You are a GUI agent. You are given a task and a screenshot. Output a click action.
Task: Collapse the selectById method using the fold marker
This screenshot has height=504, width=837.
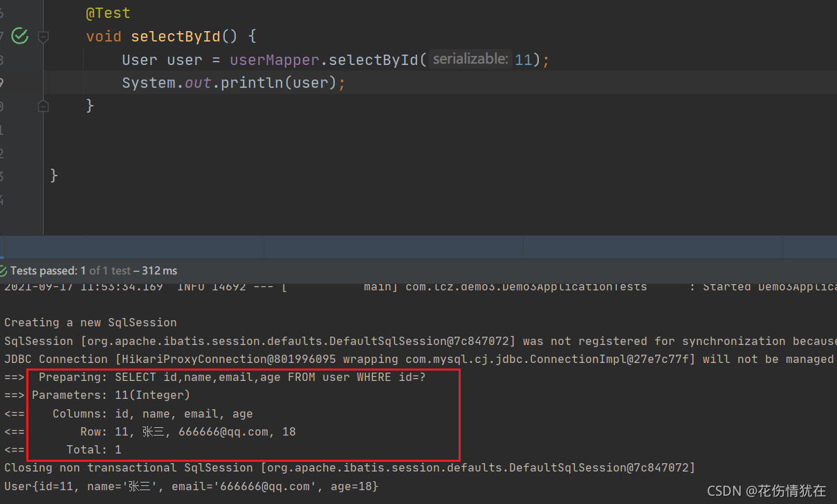pos(44,36)
